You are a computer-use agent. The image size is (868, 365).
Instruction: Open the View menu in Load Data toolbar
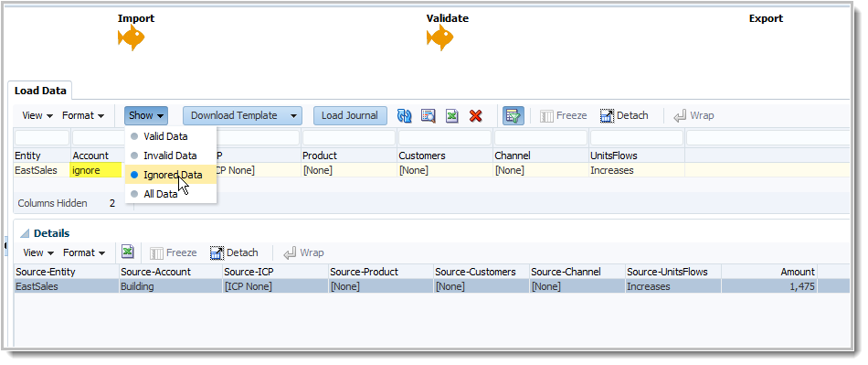pos(37,116)
